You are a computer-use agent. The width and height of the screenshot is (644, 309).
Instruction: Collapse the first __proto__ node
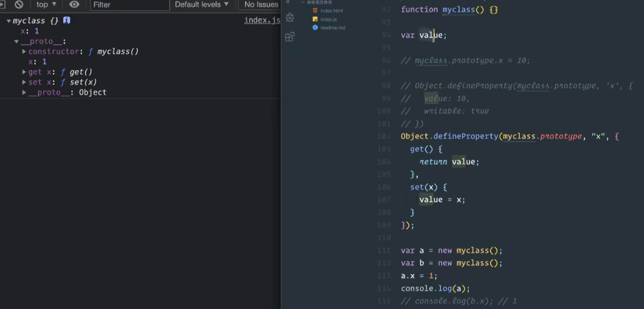click(16, 42)
